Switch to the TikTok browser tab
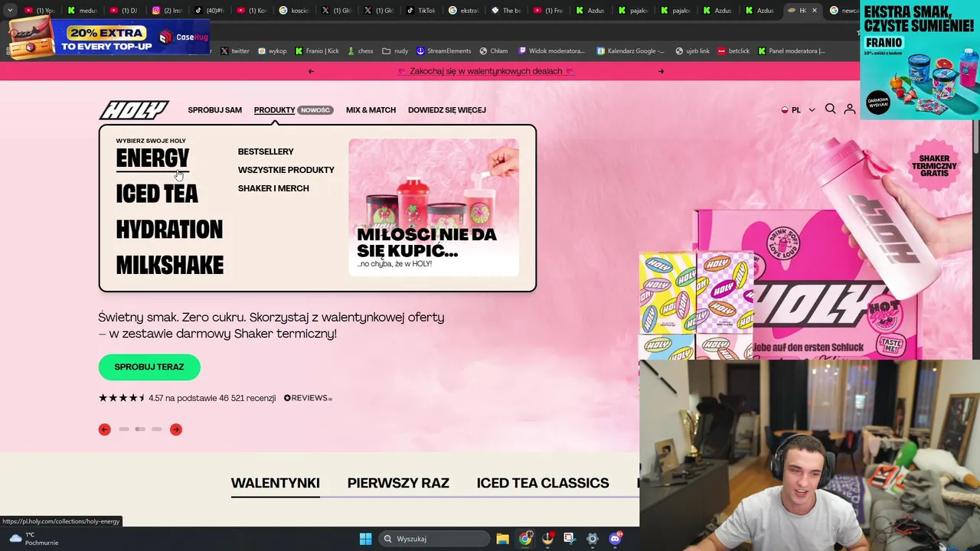980x551 pixels. [x=420, y=11]
